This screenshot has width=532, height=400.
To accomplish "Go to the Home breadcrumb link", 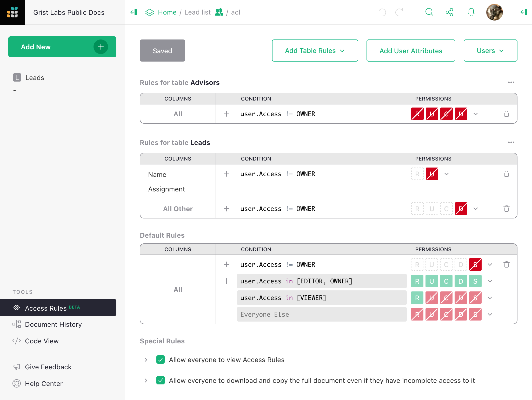I will click(x=167, y=12).
